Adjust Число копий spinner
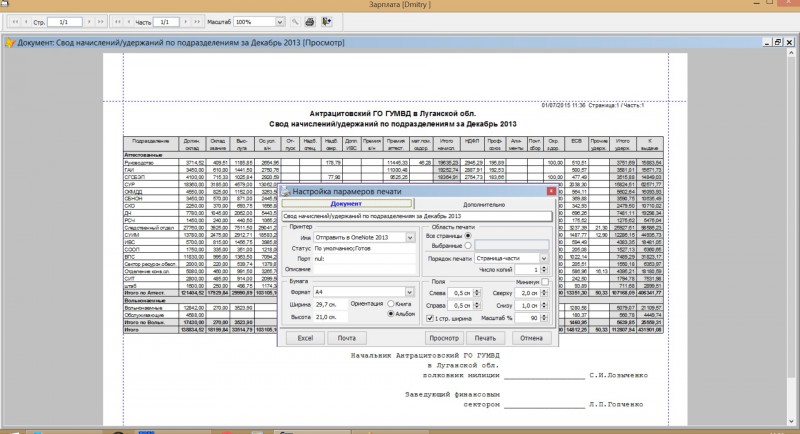This screenshot has height=434, width=800. pyautogui.click(x=543, y=270)
